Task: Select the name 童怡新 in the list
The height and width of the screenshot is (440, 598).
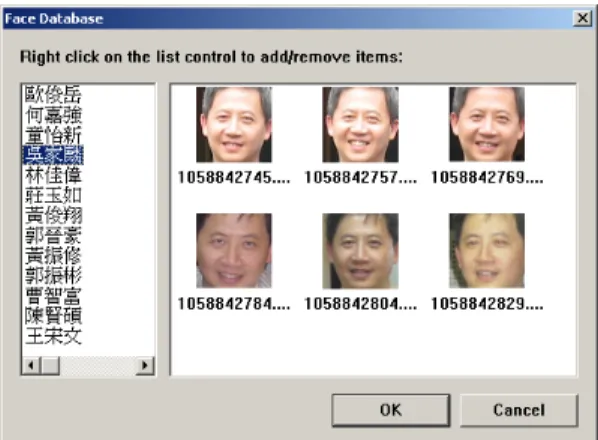Action: 53,135
